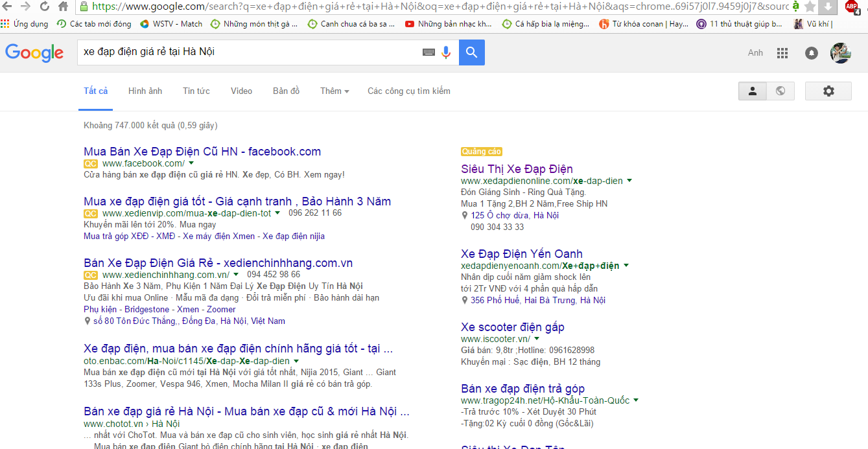The height and width of the screenshot is (449, 868).
Task: Reload the page
Action: (45, 6)
